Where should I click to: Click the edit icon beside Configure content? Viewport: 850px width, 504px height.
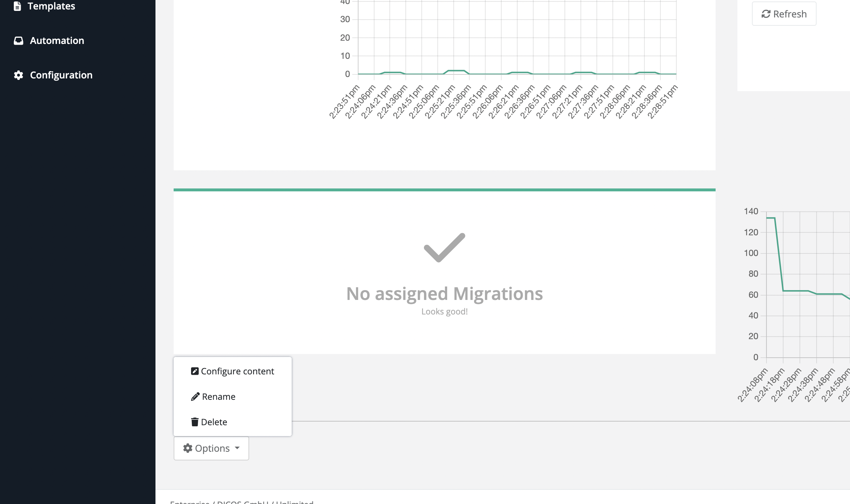195,371
